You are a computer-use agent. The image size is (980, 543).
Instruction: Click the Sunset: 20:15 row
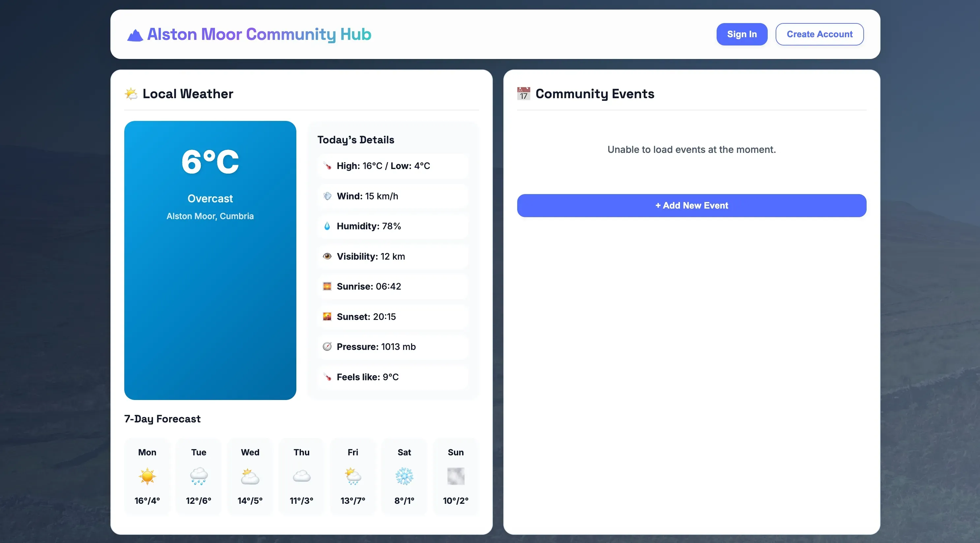coord(393,317)
